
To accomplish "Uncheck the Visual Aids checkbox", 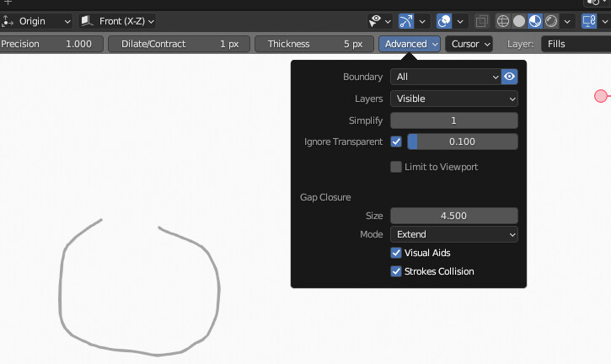I will (396, 253).
